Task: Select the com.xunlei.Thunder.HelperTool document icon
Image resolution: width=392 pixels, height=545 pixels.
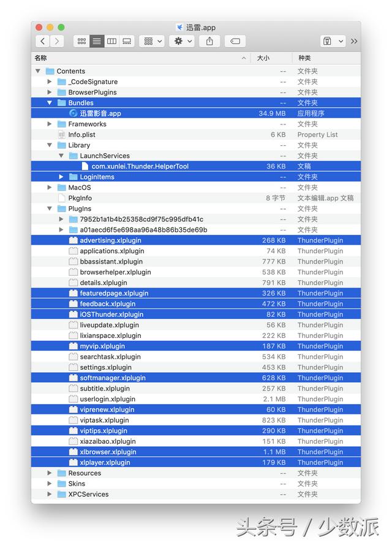Action: [x=85, y=166]
